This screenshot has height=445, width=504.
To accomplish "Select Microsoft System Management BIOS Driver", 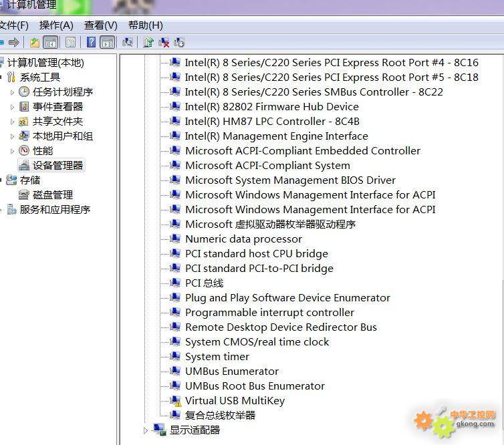I will coord(290,180).
